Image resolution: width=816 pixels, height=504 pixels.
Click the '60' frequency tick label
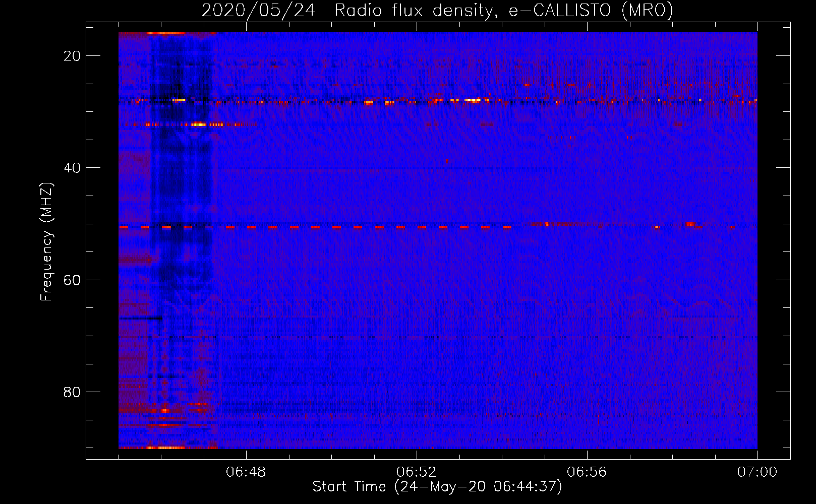[x=73, y=280]
